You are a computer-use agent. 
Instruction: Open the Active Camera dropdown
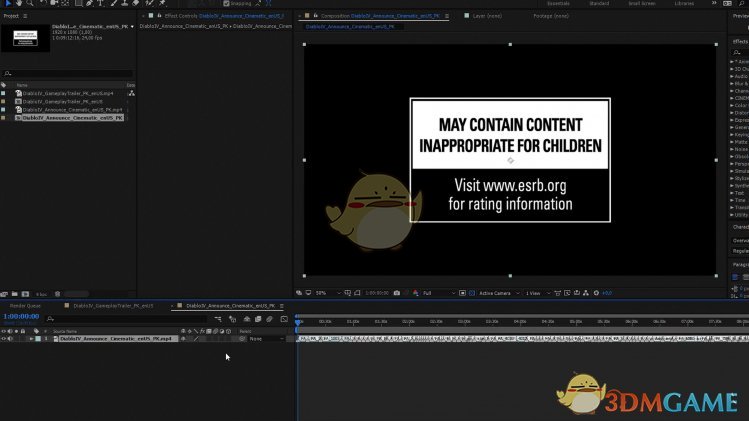[x=499, y=293]
